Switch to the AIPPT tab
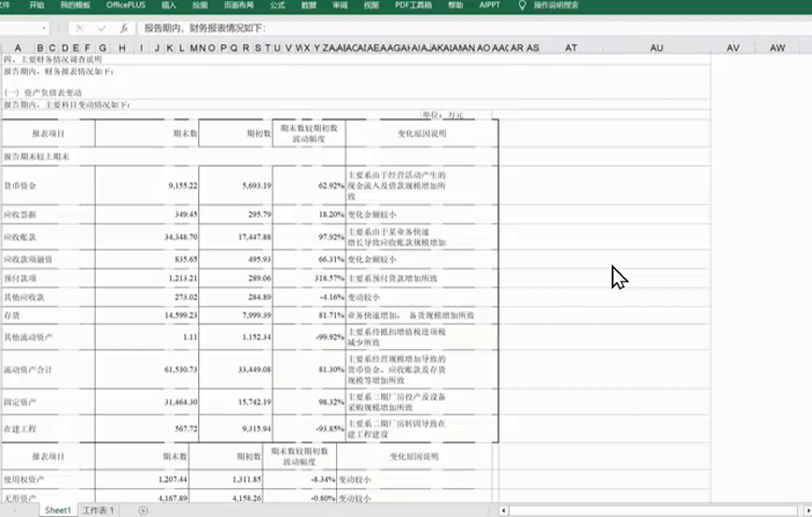This screenshot has width=812, height=517. click(x=489, y=6)
